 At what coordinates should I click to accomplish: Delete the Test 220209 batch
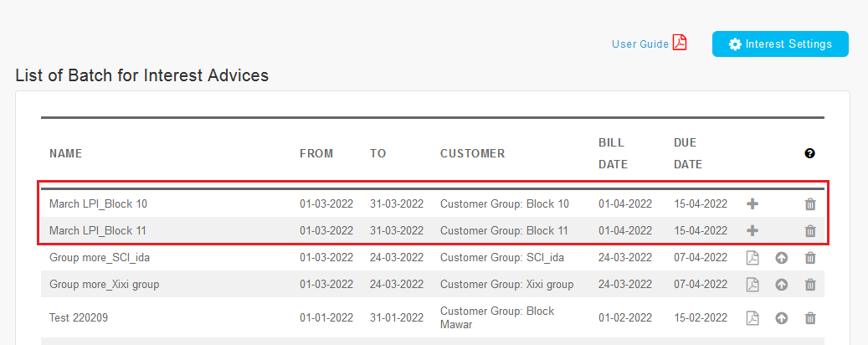809,317
